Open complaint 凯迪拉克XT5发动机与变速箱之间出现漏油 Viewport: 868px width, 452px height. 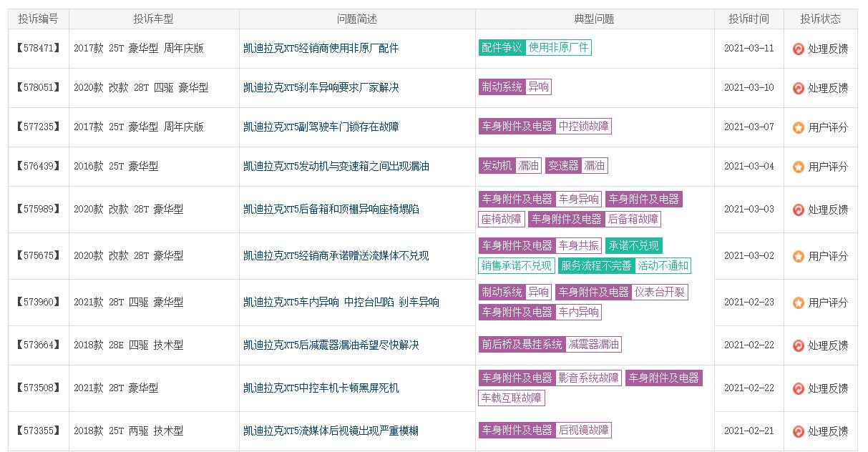(x=336, y=166)
